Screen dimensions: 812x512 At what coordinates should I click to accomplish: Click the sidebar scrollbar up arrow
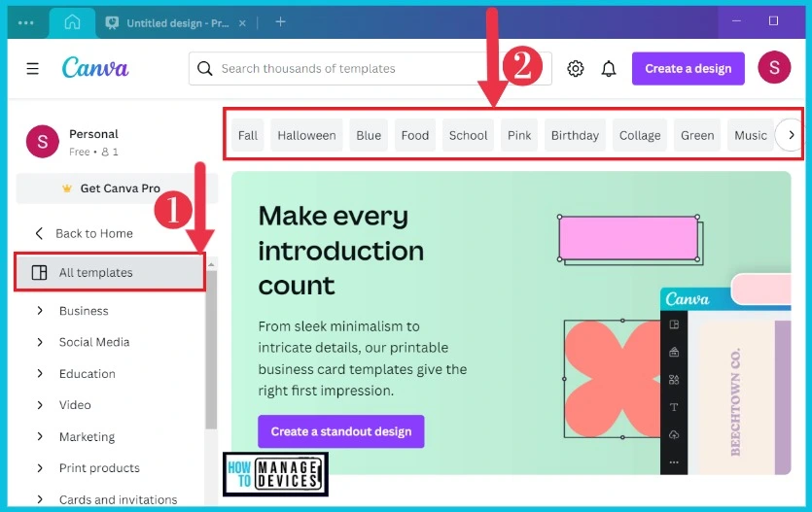tap(211, 265)
